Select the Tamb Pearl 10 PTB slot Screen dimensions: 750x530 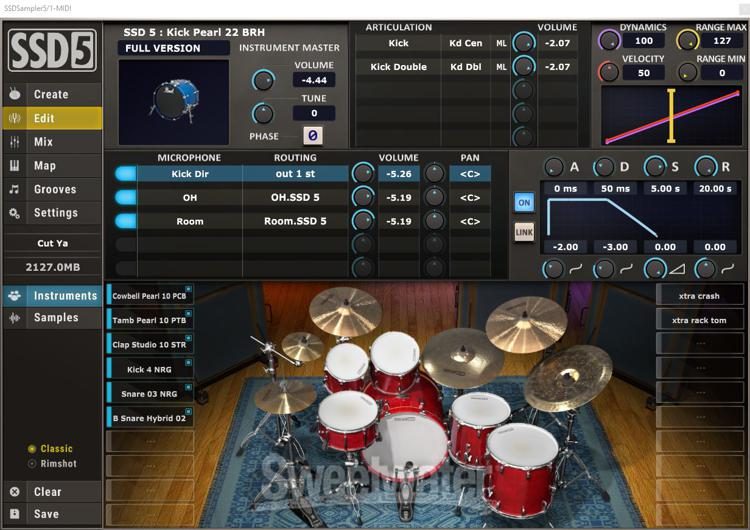(150, 320)
